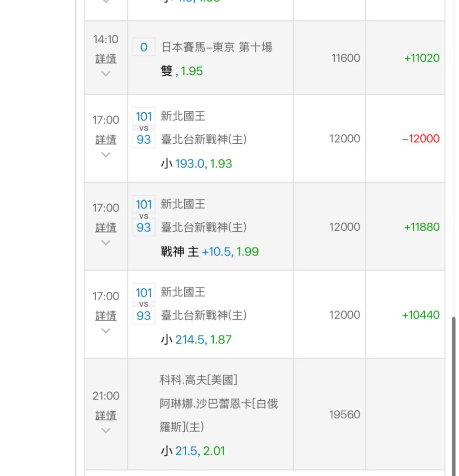459x476 pixels.
Task: Open 詳情 link for the 14:10 horse race
Action: point(106,59)
